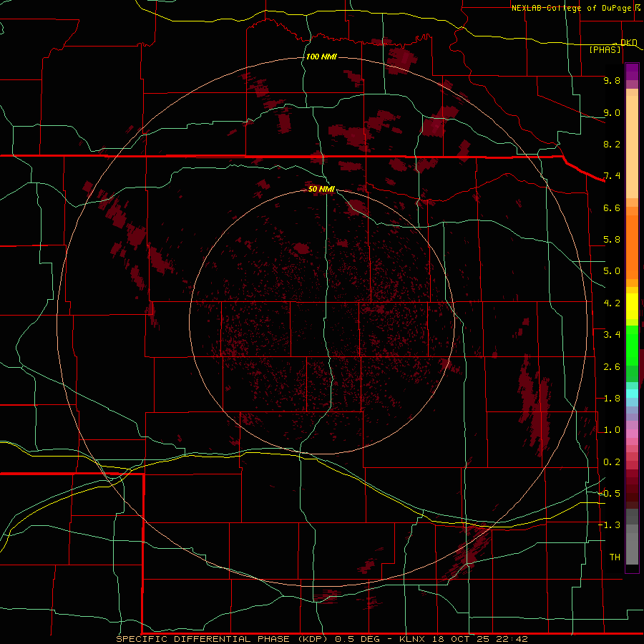This screenshot has width=644, height=644.
Task: Click the 4.2 value on the color scale
Action: (612, 303)
